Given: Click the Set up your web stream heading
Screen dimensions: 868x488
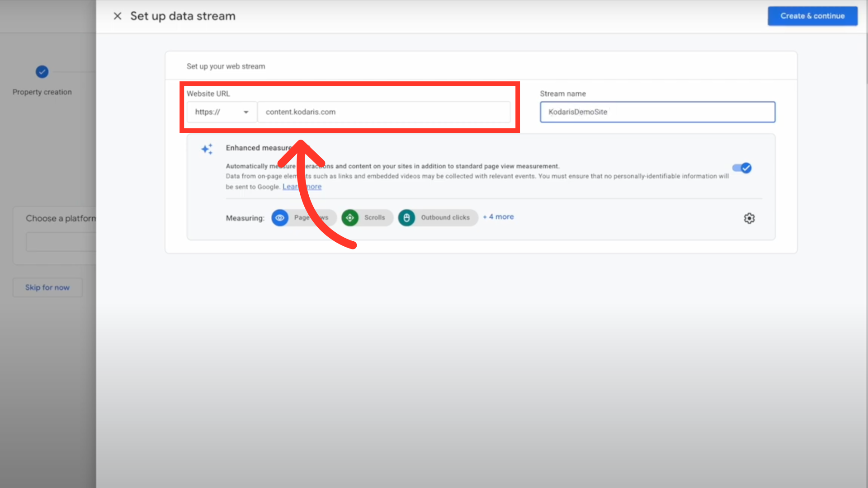Looking at the screenshot, I should tap(226, 66).
